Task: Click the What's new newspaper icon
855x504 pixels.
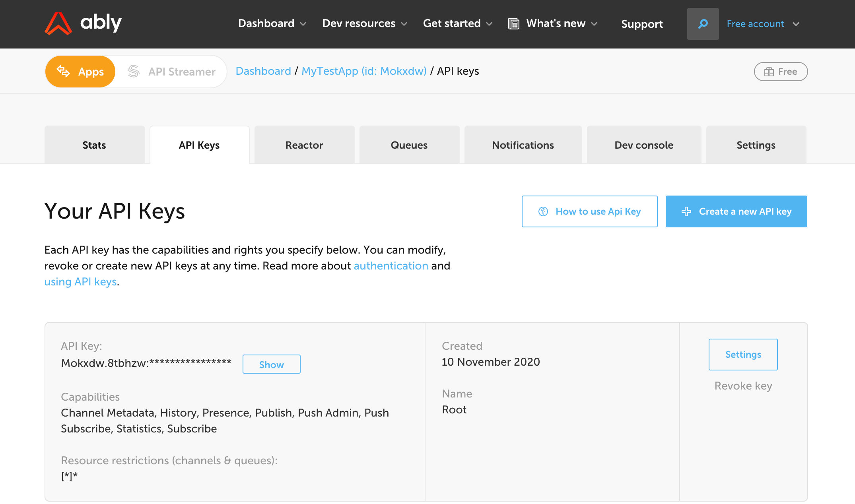Action: point(513,24)
